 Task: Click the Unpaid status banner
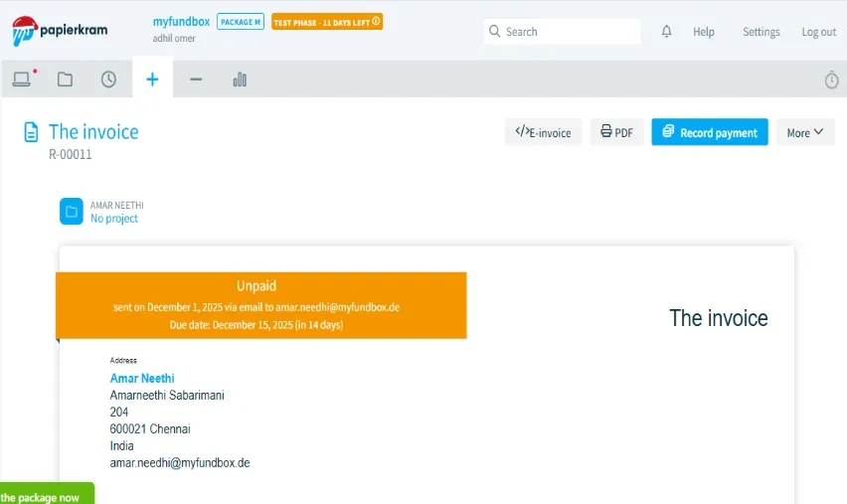point(260,305)
